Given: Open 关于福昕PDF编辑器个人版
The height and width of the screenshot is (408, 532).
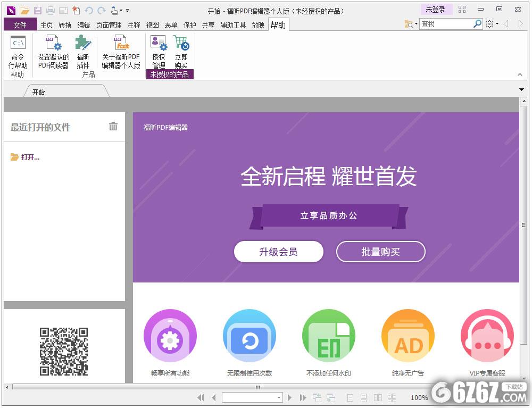Looking at the screenshot, I should [x=121, y=52].
